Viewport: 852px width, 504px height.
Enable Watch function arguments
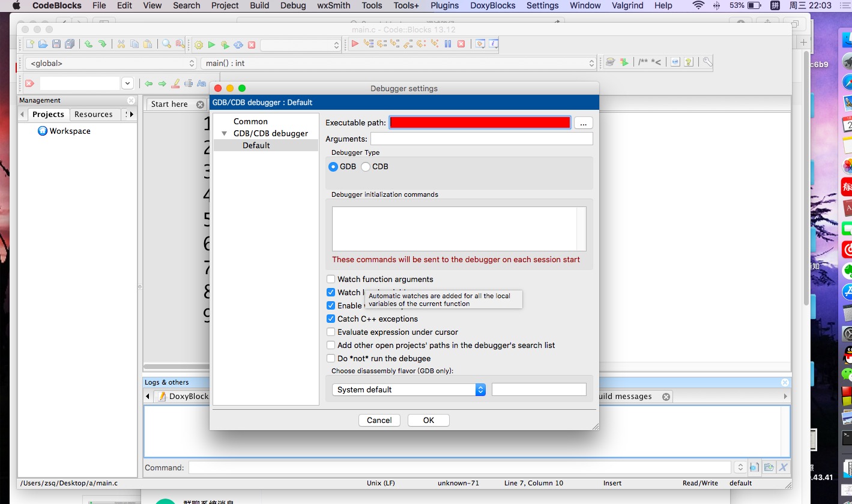[x=331, y=279]
